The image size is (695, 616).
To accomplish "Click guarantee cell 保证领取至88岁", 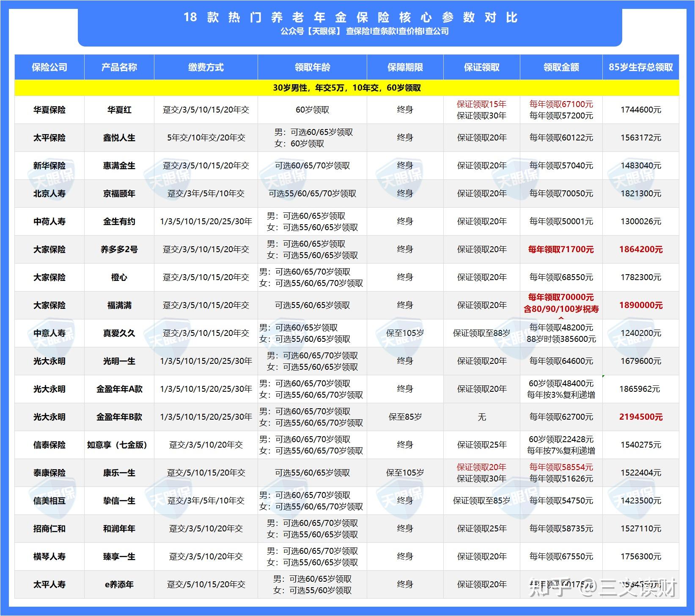I will coord(482,333).
